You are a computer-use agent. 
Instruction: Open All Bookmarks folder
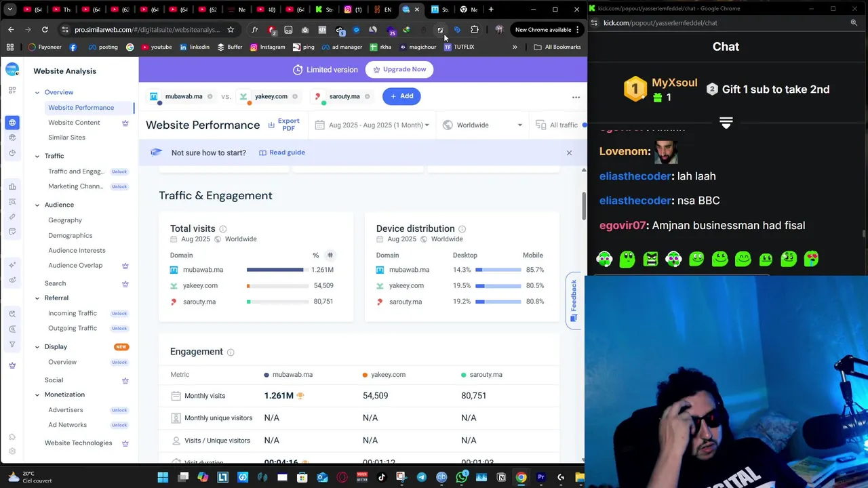(x=557, y=47)
